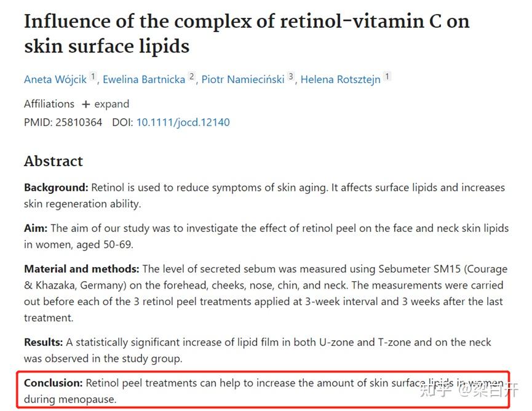The height and width of the screenshot is (411, 532).
Task: Open author Aneta Wójcik link
Action: 55,79
